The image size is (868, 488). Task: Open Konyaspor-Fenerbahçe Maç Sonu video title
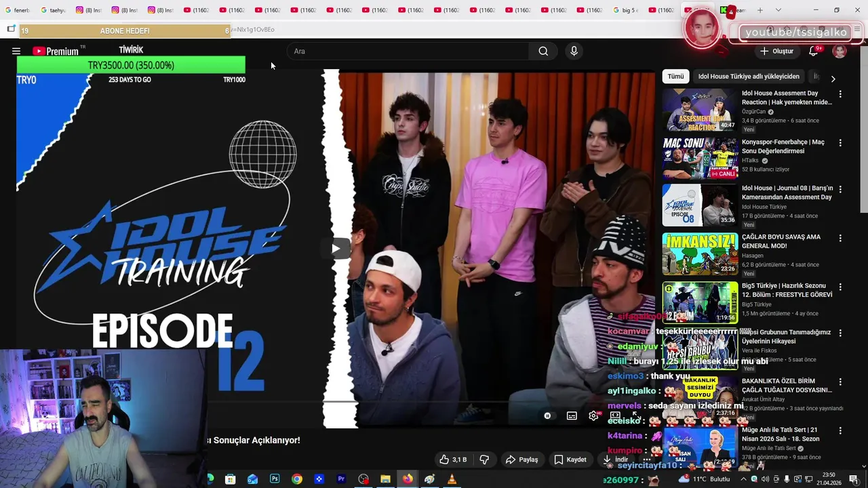[783, 146]
